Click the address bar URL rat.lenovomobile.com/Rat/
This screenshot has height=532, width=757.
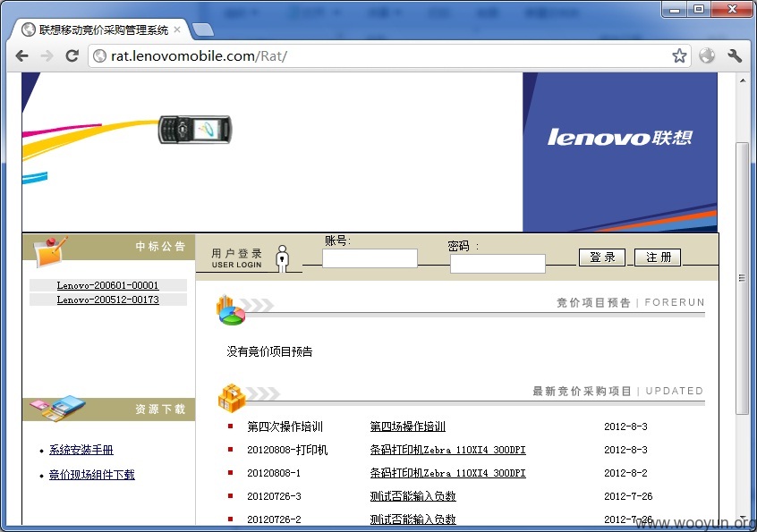pyautogui.click(x=199, y=56)
